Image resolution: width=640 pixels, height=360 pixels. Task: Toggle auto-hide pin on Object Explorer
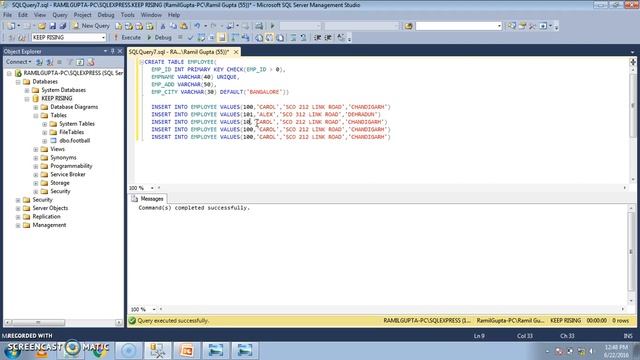pos(113,51)
